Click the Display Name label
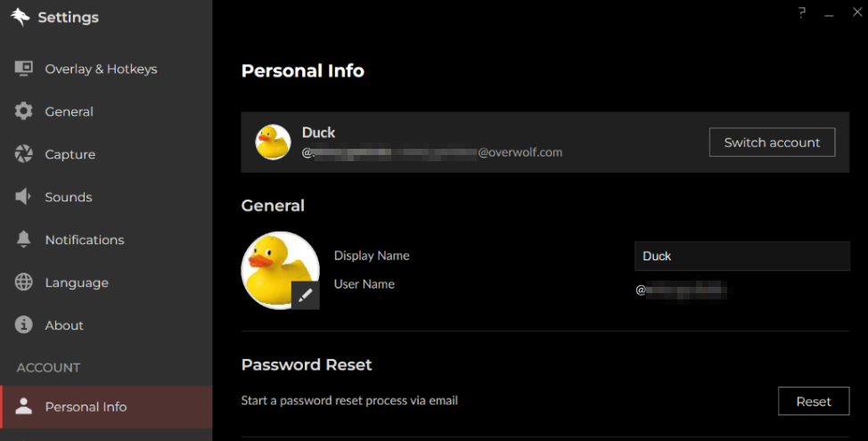Viewport: 868px width, 441px height. pyautogui.click(x=372, y=256)
